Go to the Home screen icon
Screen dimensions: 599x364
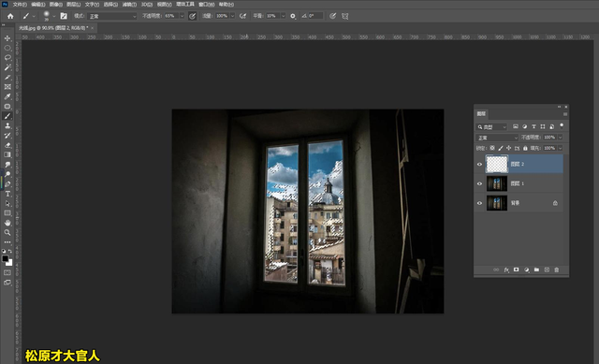10,16
